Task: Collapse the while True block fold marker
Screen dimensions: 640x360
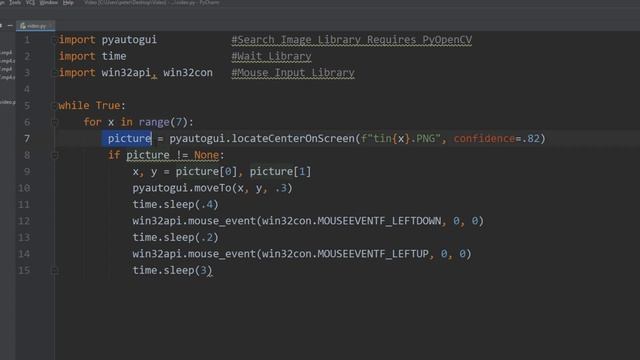Action: pyautogui.click(x=54, y=106)
